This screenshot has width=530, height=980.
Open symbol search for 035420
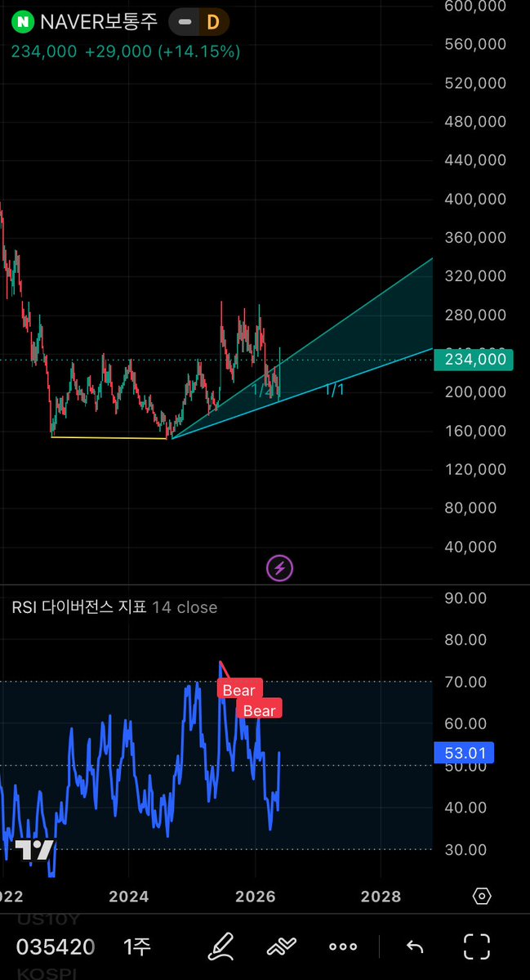click(x=56, y=946)
